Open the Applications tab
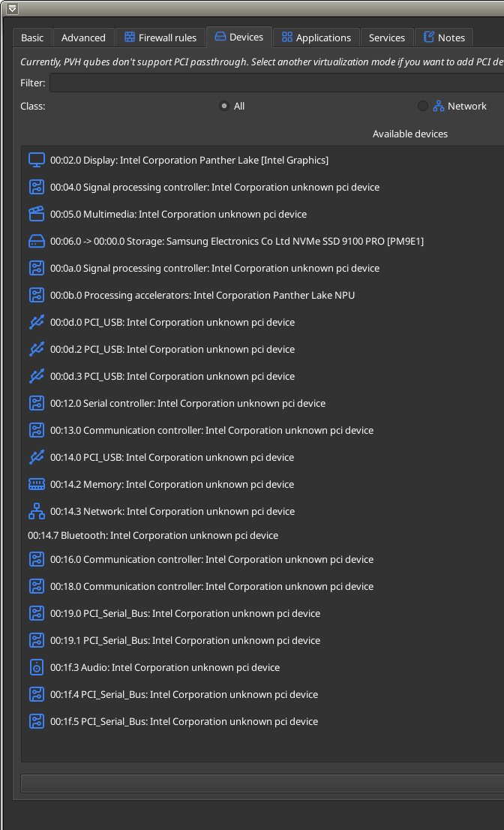 pyautogui.click(x=316, y=38)
